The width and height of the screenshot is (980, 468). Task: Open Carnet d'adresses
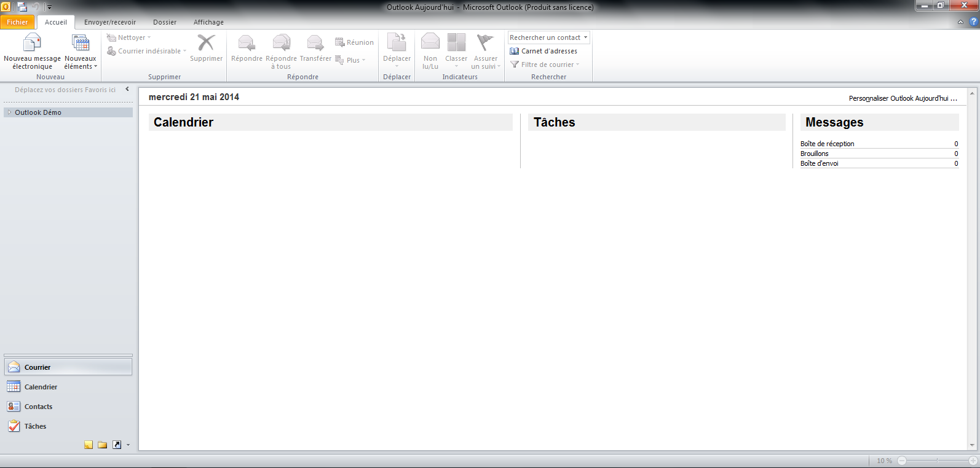point(543,51)
